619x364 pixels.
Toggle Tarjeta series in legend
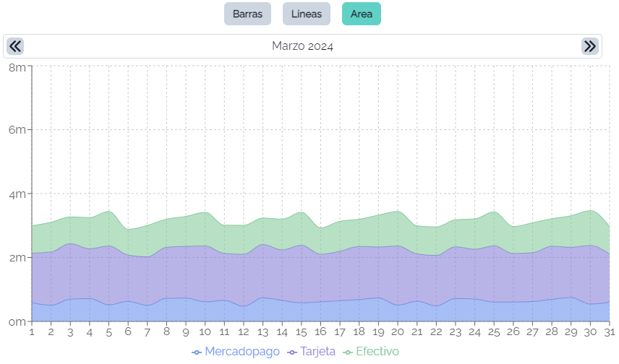click(312, 352)
